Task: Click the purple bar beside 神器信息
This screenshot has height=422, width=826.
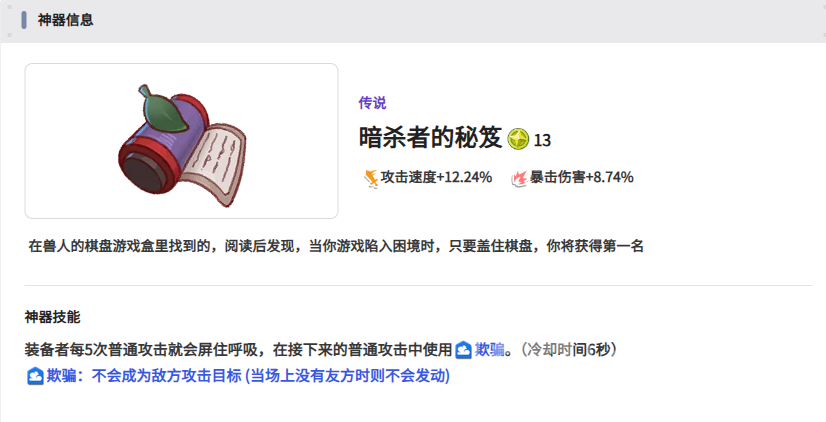Action: coord(24,20)
